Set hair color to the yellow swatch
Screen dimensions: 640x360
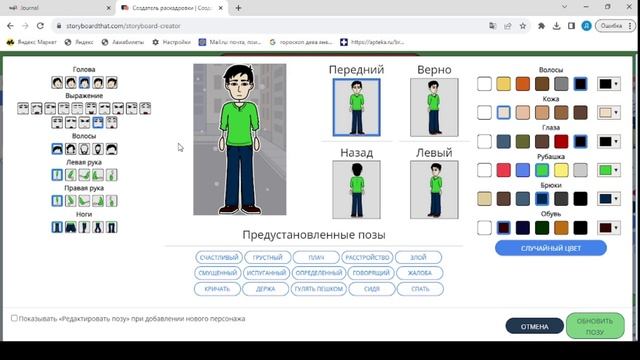click(503, 84)
